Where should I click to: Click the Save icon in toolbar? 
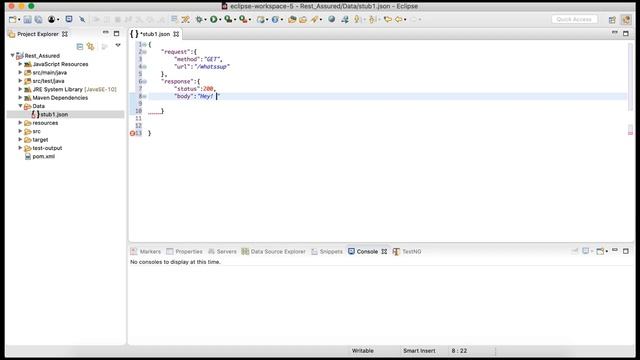[27, 19]
